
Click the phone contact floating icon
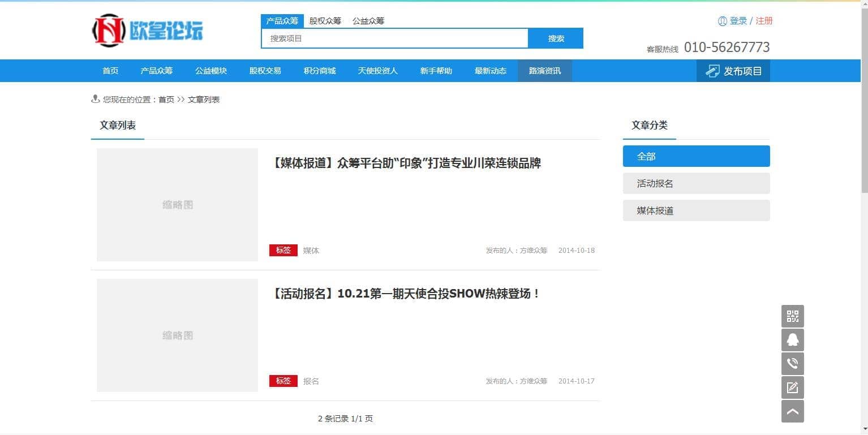(792, 364)
